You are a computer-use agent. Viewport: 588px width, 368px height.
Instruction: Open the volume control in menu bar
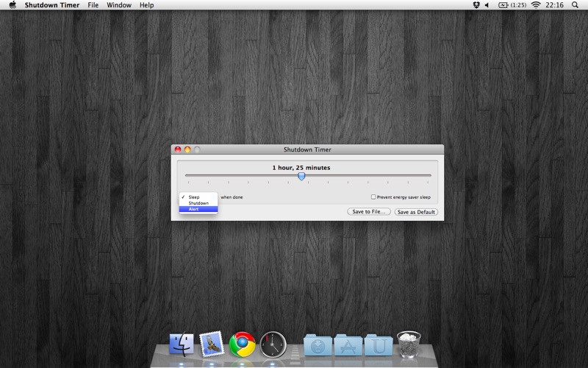tap(487, 5)
